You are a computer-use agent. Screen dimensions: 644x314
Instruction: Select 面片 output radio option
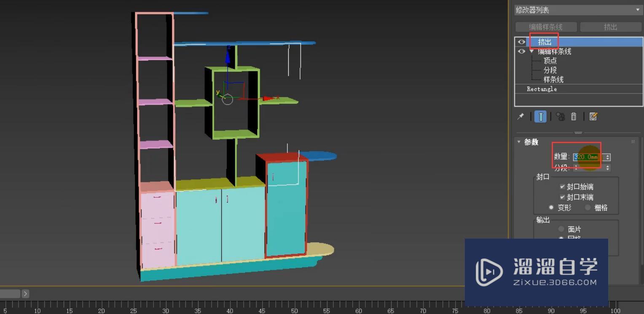click(x=561, y=229)
